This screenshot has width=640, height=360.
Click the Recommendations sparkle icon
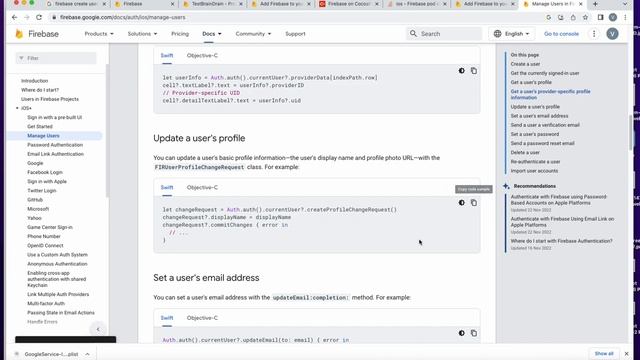tap(507, 186)
